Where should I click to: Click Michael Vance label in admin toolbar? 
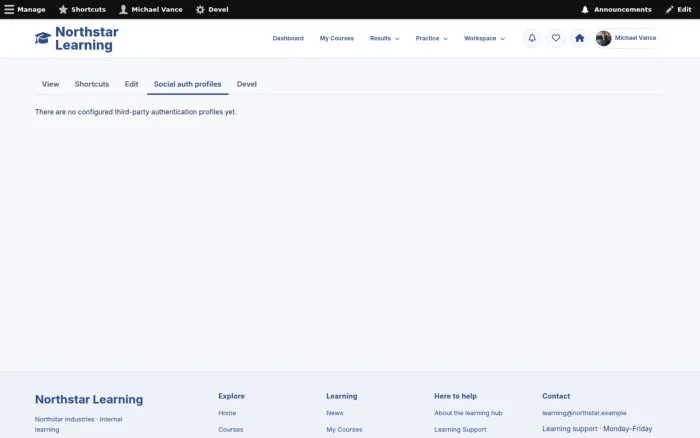[157, 9]
